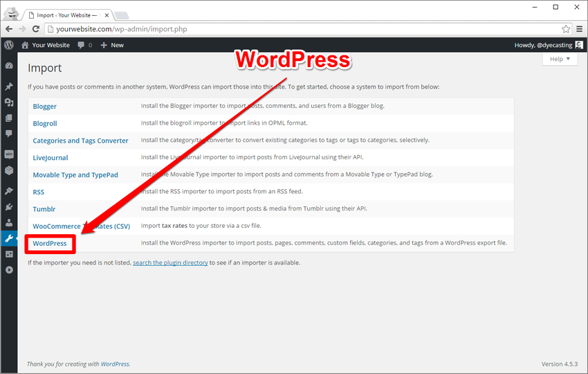The width and height of the screenshot is (588, 374).
Task: Open the WooCommerce sidebar icon
Action: [x=9, y=154]
